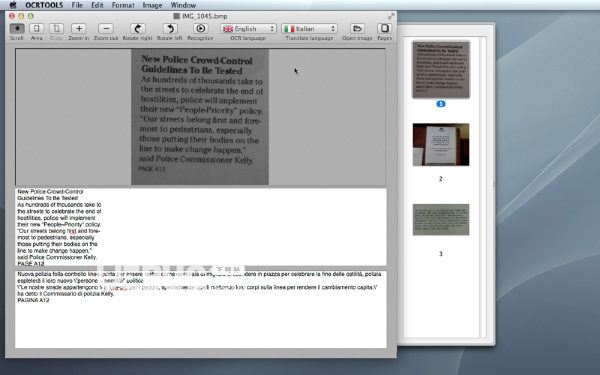Screen dimensions: 600x375
Task: Toggle the Pages drawer
Action: pos(385,29)
